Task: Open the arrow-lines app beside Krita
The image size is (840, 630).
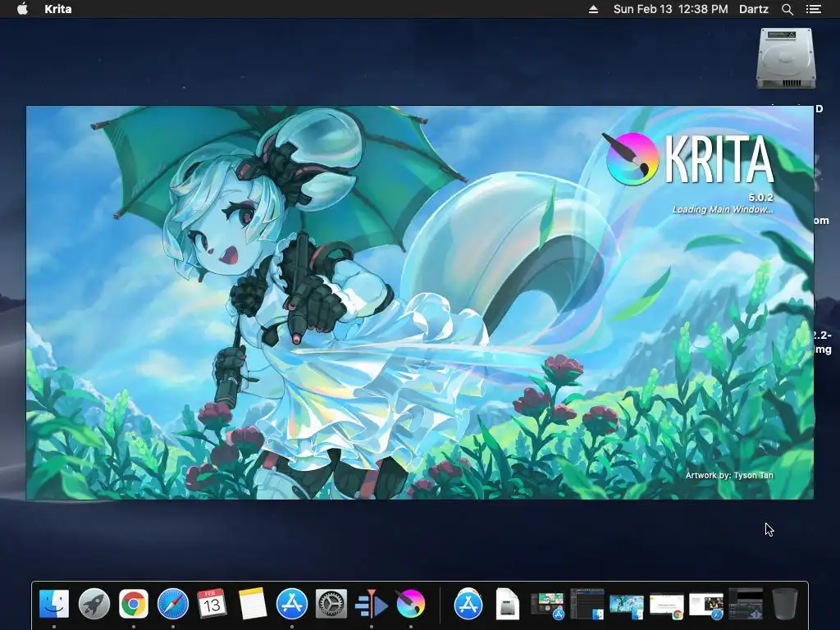Action: click(x=371, y=604)
